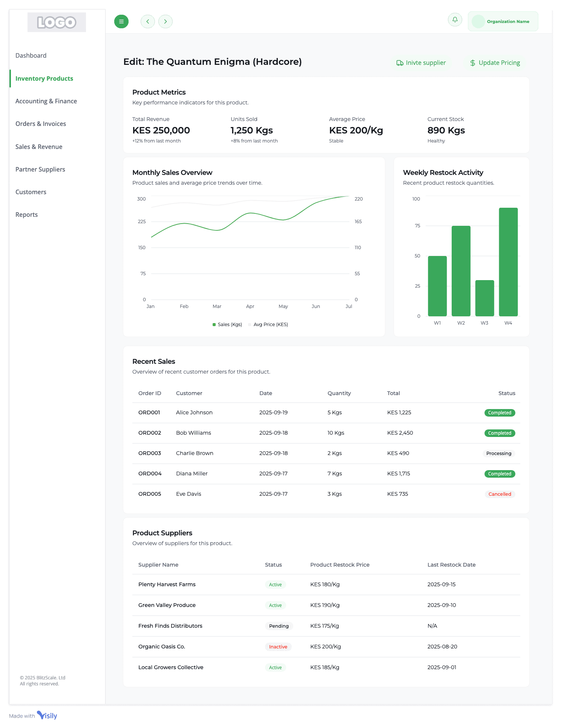Go back with the left chevron button

(x=148, y=21)
